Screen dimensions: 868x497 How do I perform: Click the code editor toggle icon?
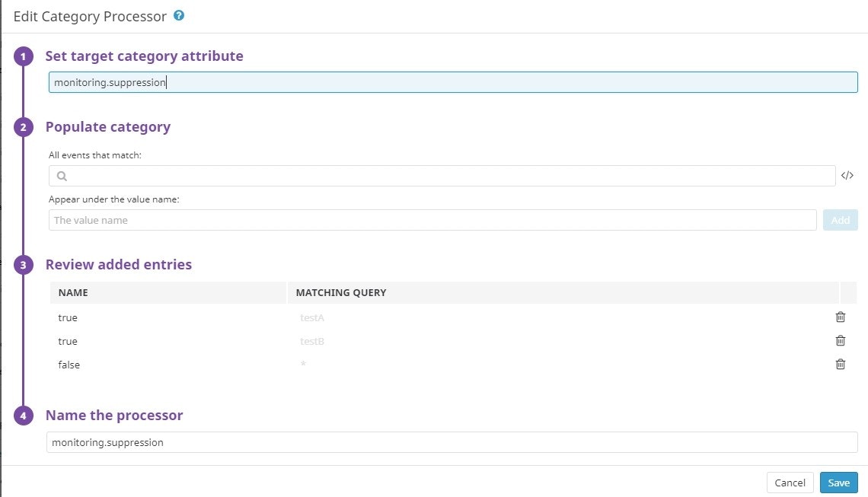click(847, 176)
